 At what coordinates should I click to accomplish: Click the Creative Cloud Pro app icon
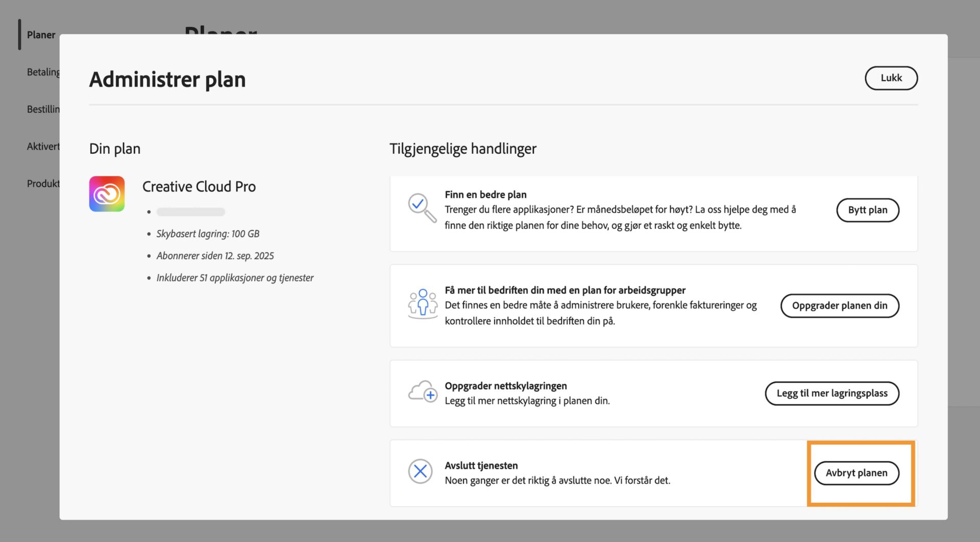tap(107, 194)
